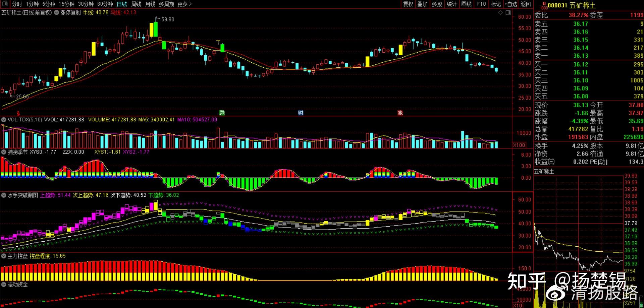Open the 画线 drawing tools
The image size is (644, 308).
point(466,4)
